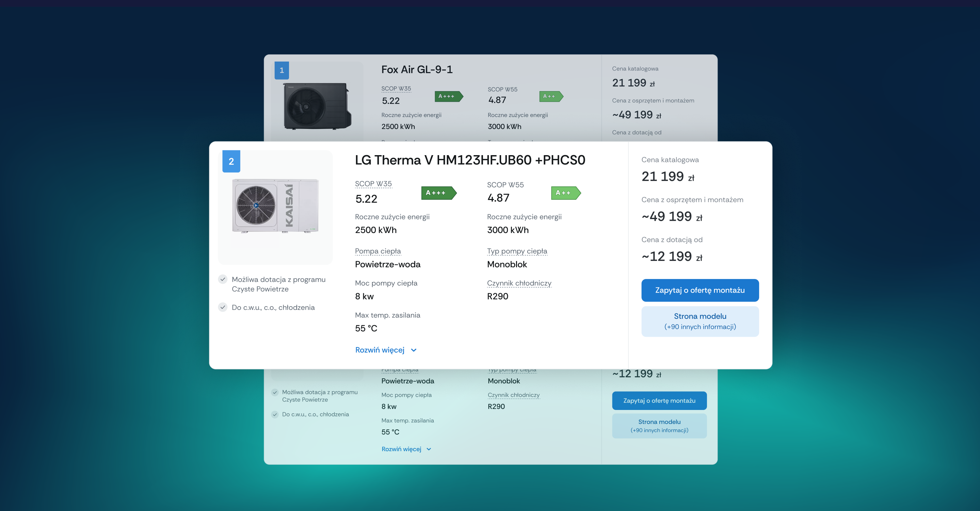Click checkmark beside Do c.w.u., c.o., chłodzenia
980x511 pixels.
click(x=223, y=307)
